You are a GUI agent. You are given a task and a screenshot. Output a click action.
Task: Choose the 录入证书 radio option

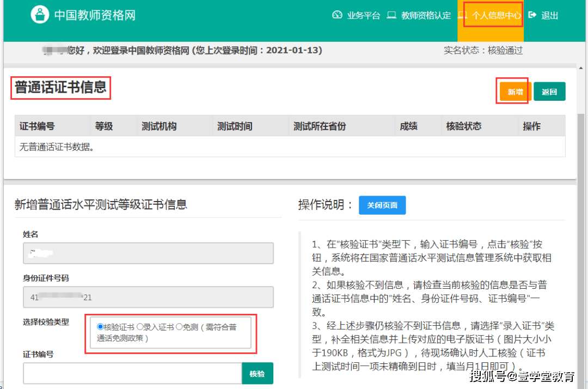click(x=140, y=327)
